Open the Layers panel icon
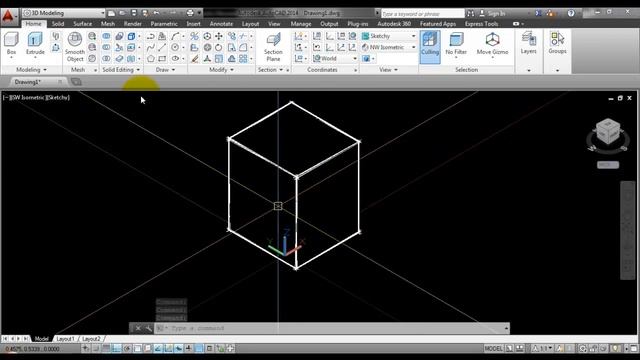 (529, 43)
